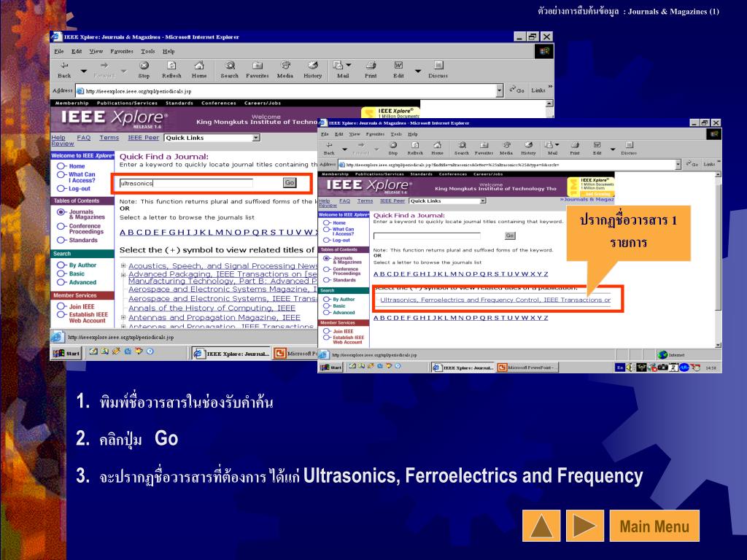Click IEEE Xplore taskbar item, left window
Viewport: 747px width, 560px height.
(231, 354)
